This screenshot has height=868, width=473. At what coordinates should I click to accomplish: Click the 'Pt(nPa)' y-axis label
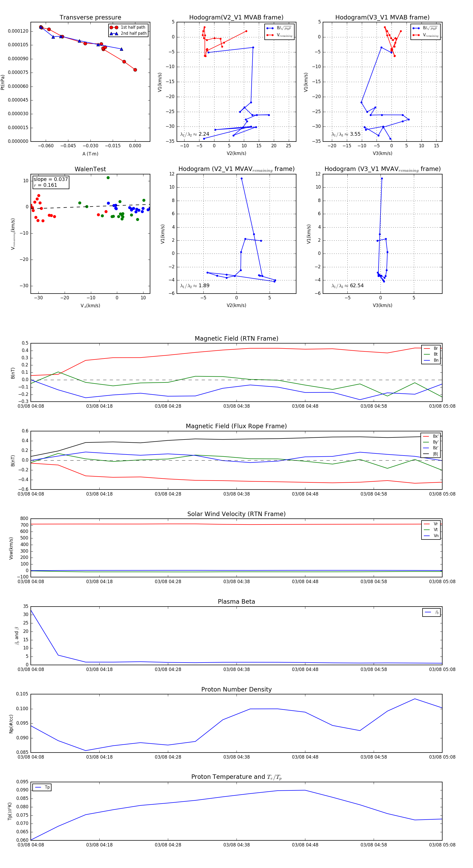pyautogui.click(x=3, y=82)
